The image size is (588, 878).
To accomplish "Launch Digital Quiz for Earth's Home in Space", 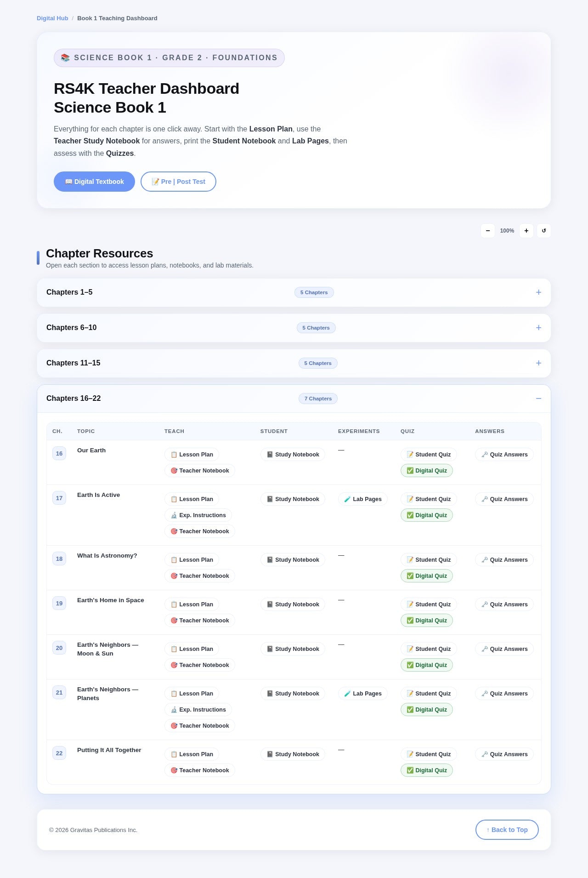I will pos(427,621).
